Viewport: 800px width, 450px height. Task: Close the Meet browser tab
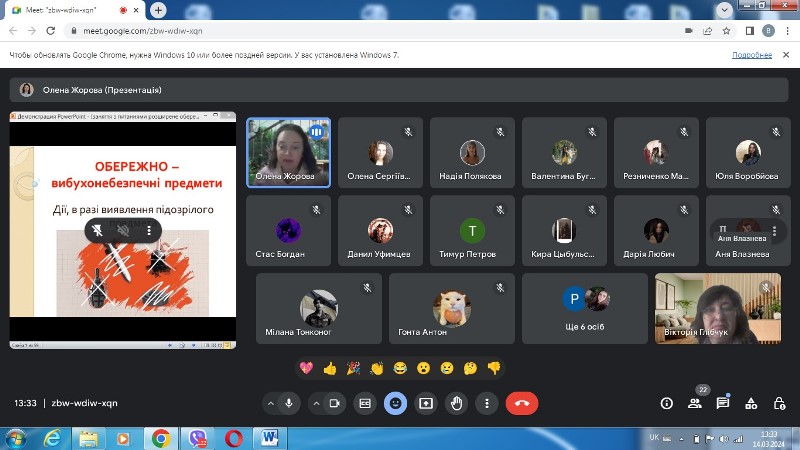136,10
